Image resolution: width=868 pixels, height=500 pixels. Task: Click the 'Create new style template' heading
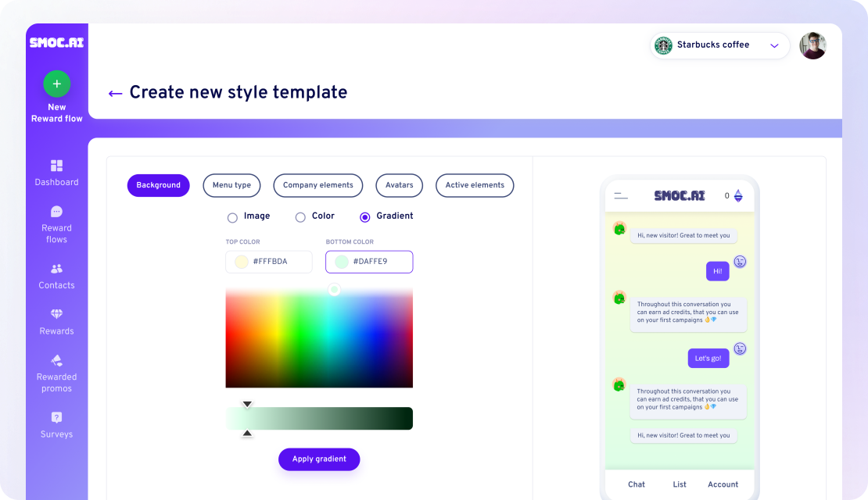tap(239, 92)
